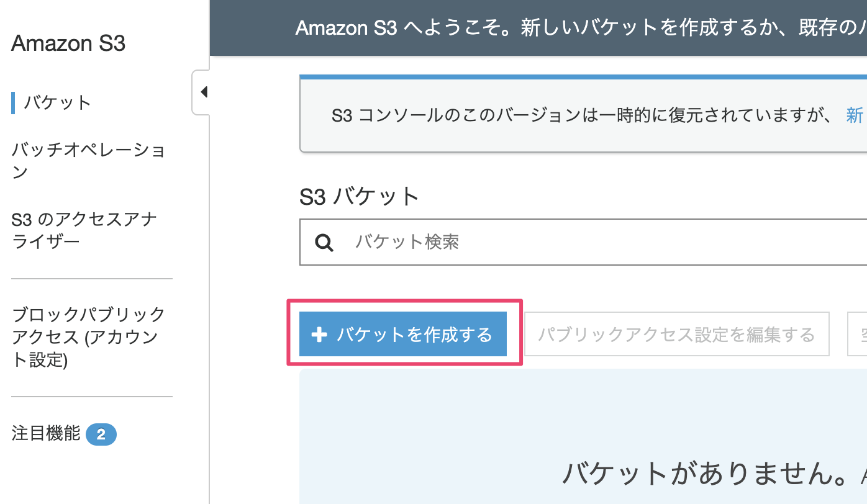Click the blue "2" badge beside 注目機能
867x504 pixels.
pos(101,434)
